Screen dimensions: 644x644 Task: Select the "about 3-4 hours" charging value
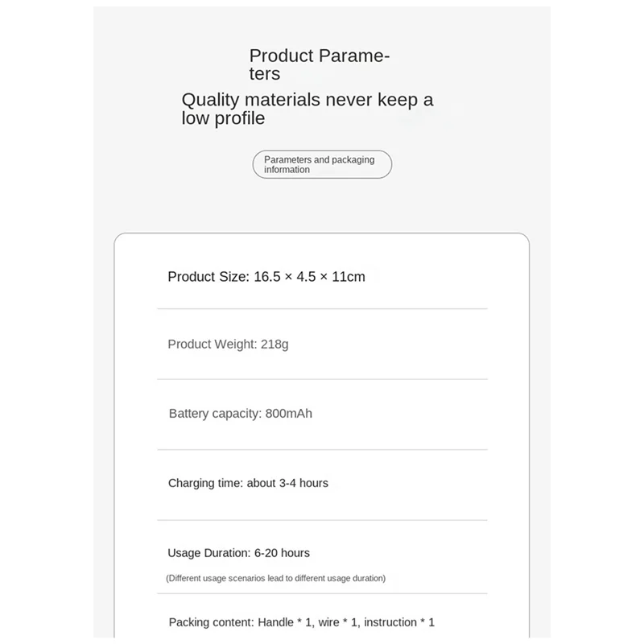[287, 484]
